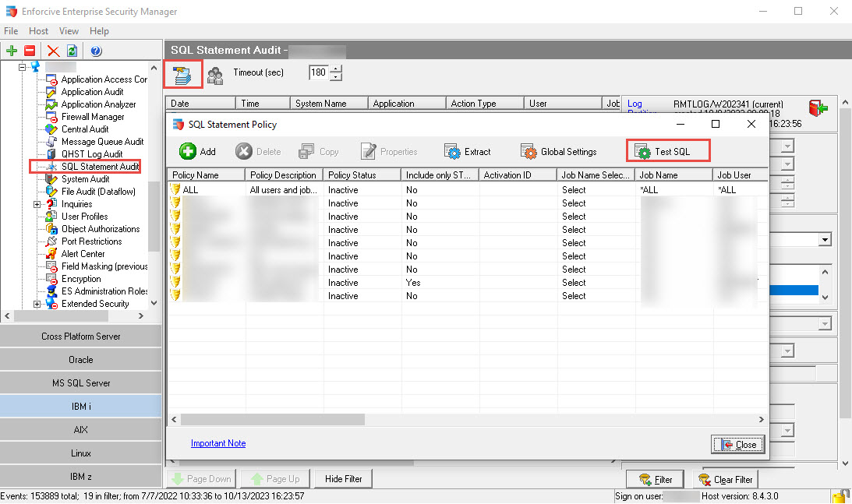Click the Copy policy icon
This screenshot has width=852, height=504.
(x=318, y=151)
